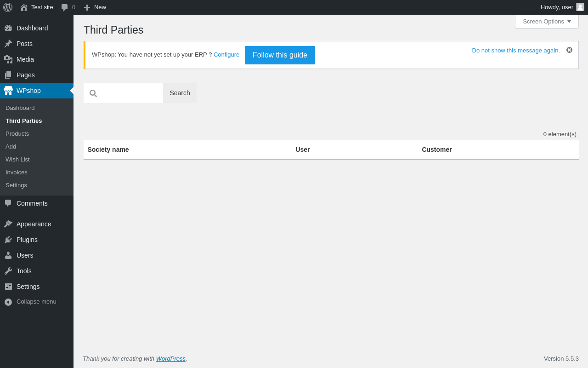Open the Appearance menu
The height and width of the screenshot is (368, 588).
pos(37,224)
